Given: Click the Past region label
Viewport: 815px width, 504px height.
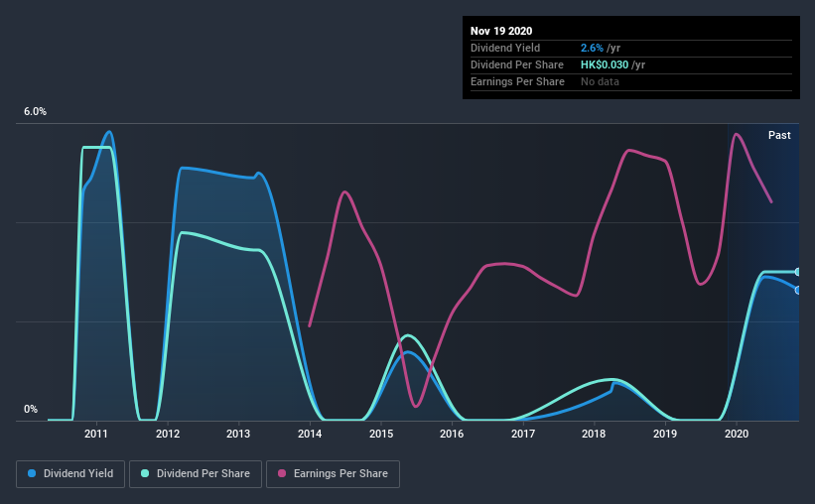Looking at the screenshot, I should click(779, 135).
